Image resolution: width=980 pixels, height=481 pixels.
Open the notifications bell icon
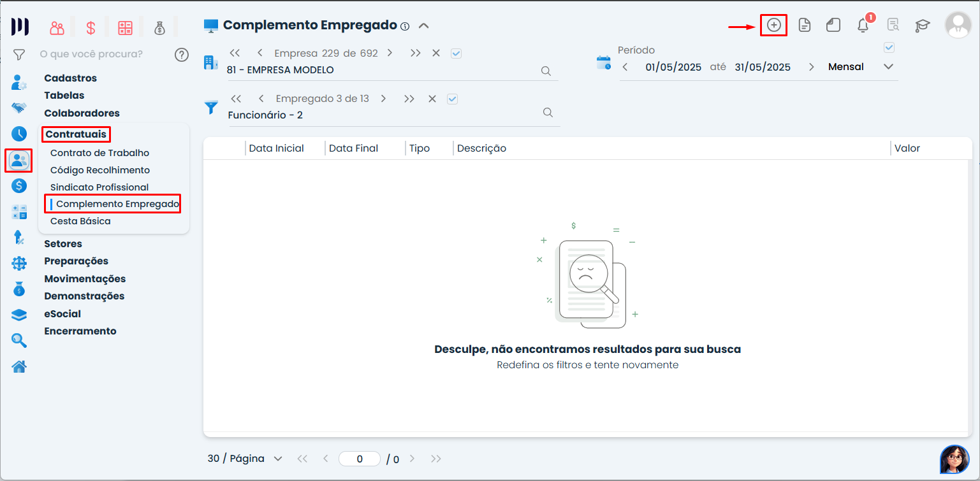pyautogui.click(x=863, y=25)
